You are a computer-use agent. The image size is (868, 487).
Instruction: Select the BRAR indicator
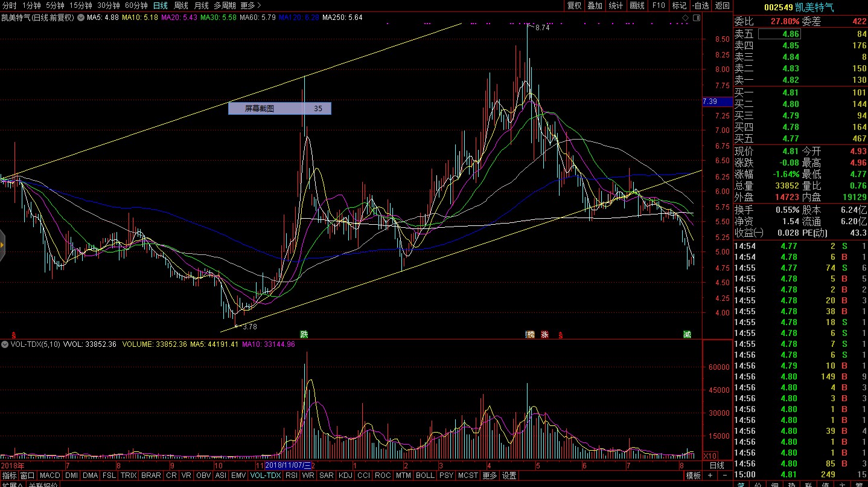click(151, 476)
